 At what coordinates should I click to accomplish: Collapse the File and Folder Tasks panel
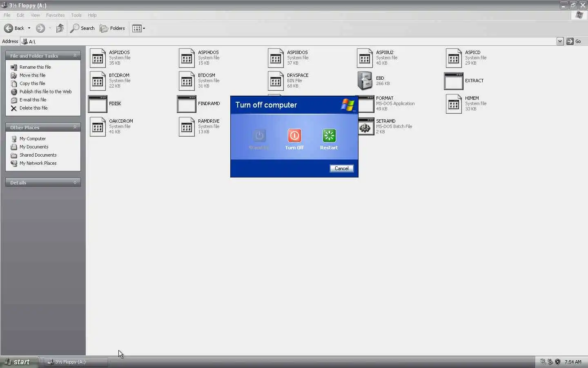[x=75, y=56]
